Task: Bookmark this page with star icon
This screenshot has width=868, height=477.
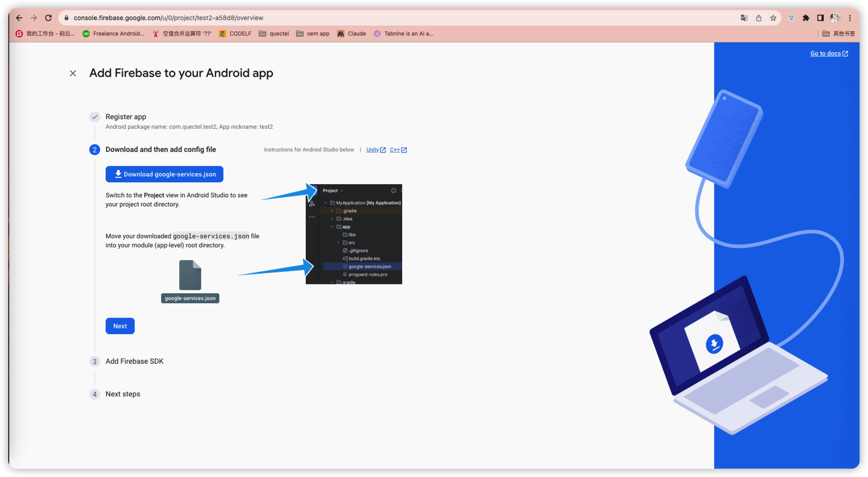Action: (773, 18)
